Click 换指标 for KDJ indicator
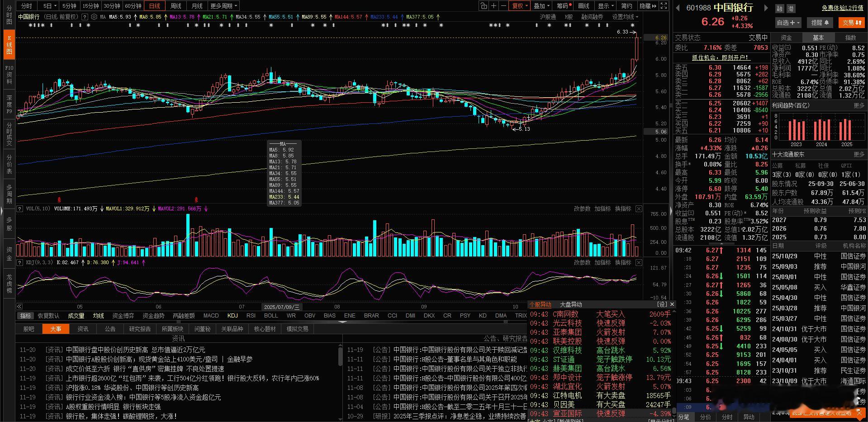Image resolution: width=868 pixels, height=422 pixels. click(x=623, y=262)
